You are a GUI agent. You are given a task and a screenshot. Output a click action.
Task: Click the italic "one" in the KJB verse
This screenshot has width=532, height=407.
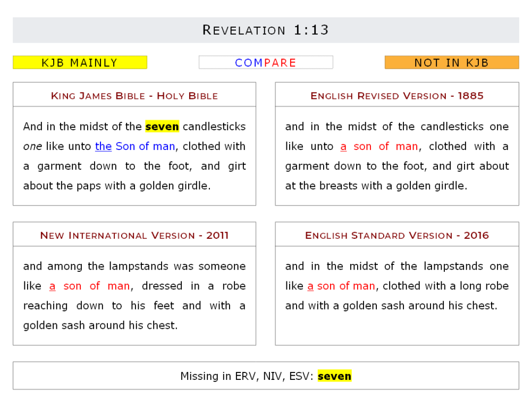point(32,146)
